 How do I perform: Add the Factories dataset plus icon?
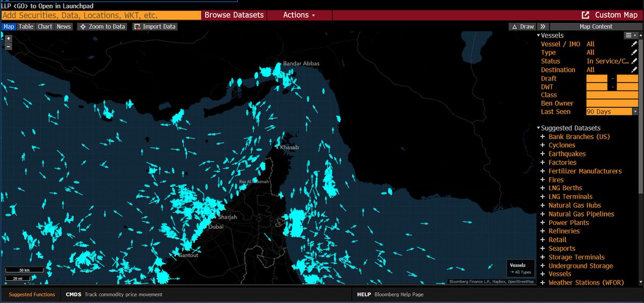543,162
